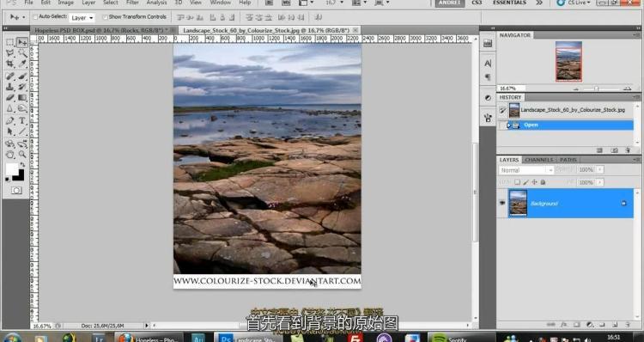Select the Clone Stamp tool

click(x=9, y=87)
